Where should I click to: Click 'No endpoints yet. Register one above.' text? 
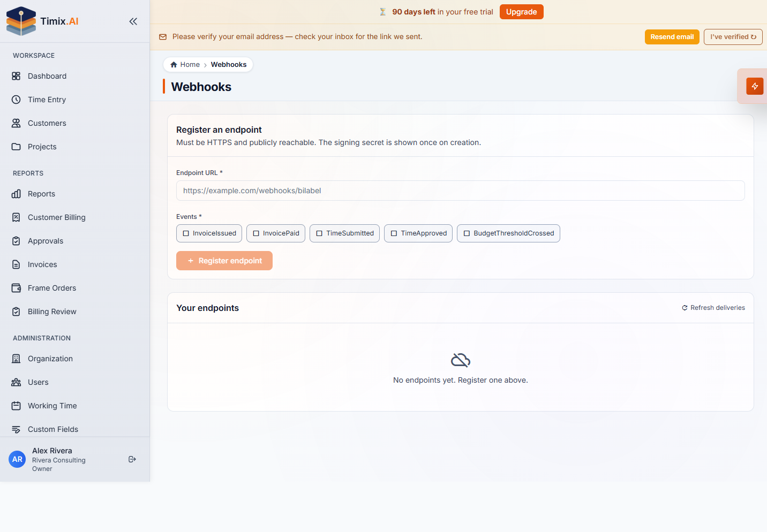coord(461,380)
